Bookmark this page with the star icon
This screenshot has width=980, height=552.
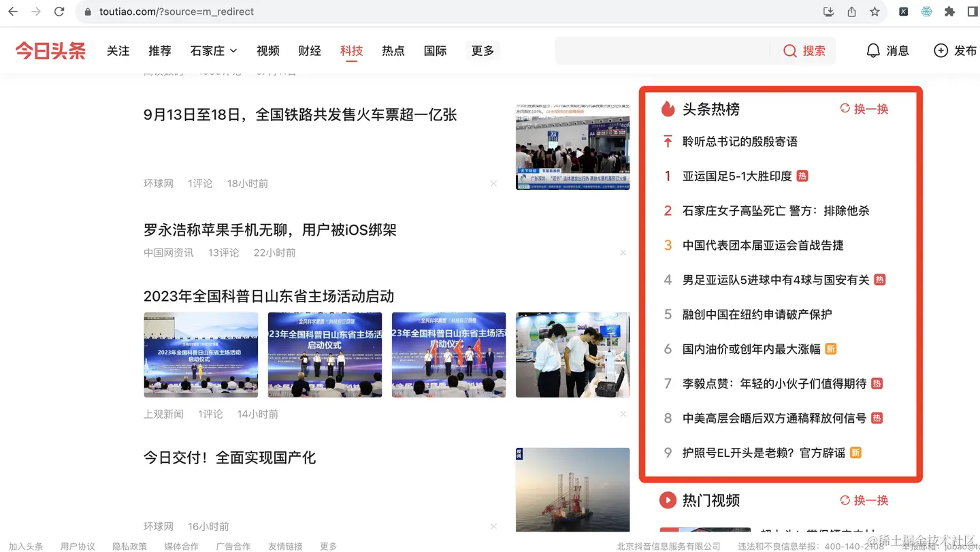pos(875,12)
